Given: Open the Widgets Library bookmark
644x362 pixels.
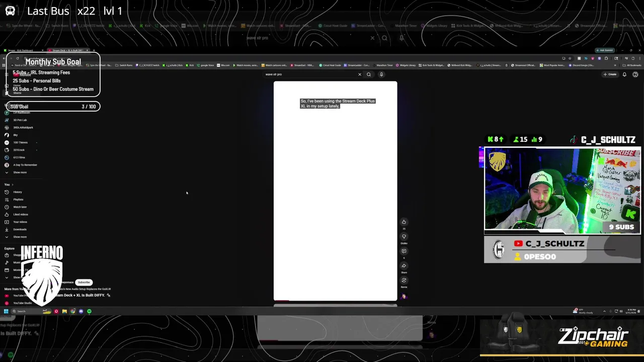Looking at the screenshot, I should click(x=406, y=65).
